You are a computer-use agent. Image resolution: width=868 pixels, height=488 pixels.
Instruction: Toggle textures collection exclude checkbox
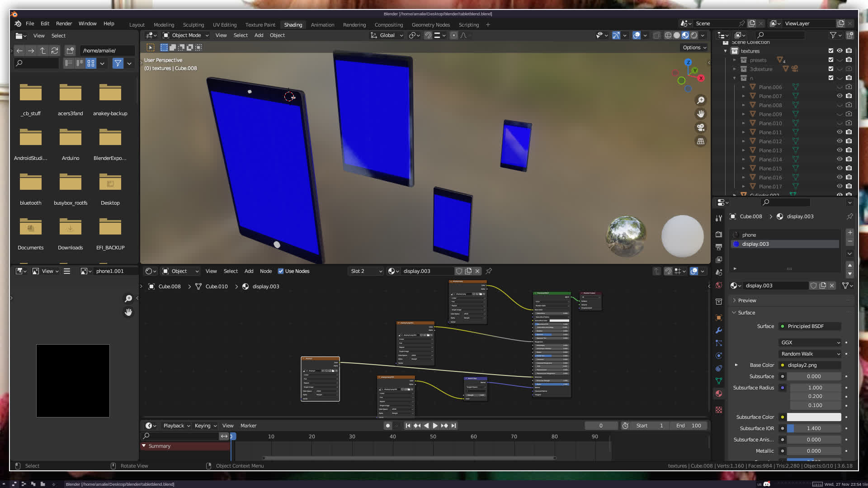(x=830, y=51)
